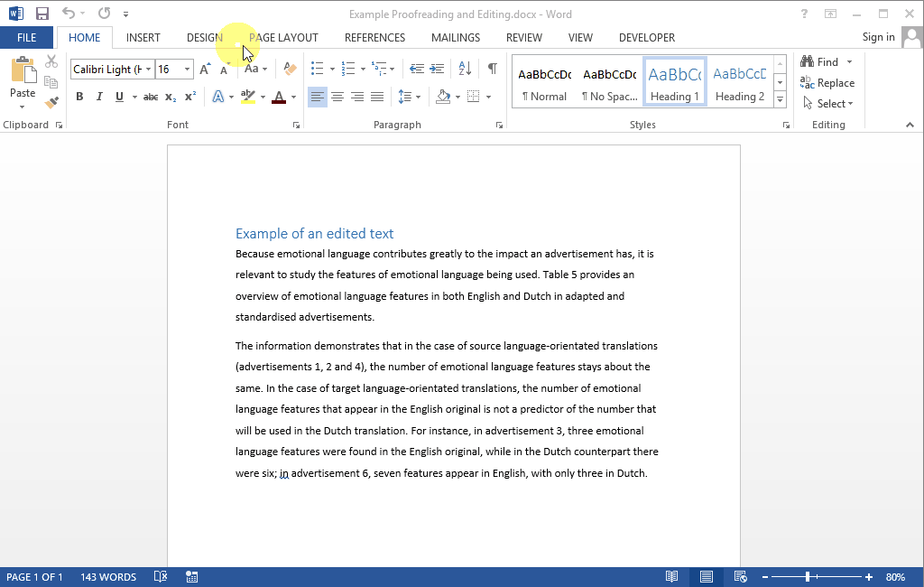The image size is (924, 587).
Task: Click the Clear All Formatting eraser icon
Action: 290,69
